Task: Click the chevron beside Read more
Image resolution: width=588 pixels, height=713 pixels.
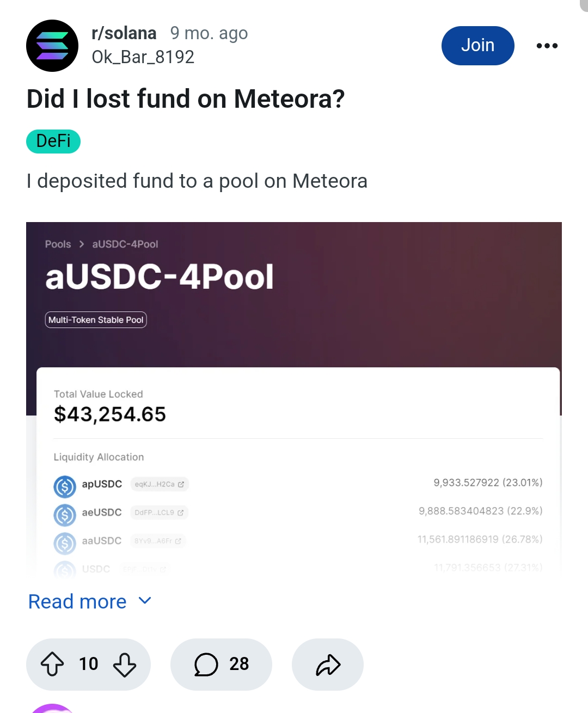Action: (x=145, y=601)
